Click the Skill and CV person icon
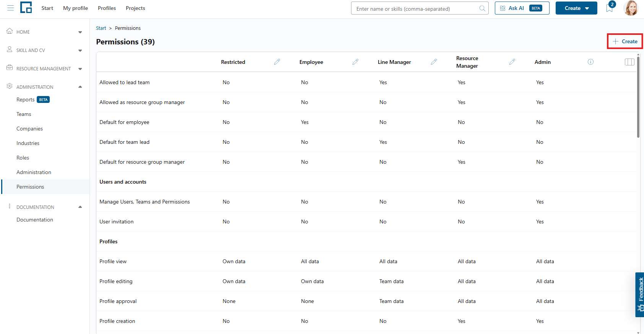Viewport: 644px width, 334px height. pos(10,50)
